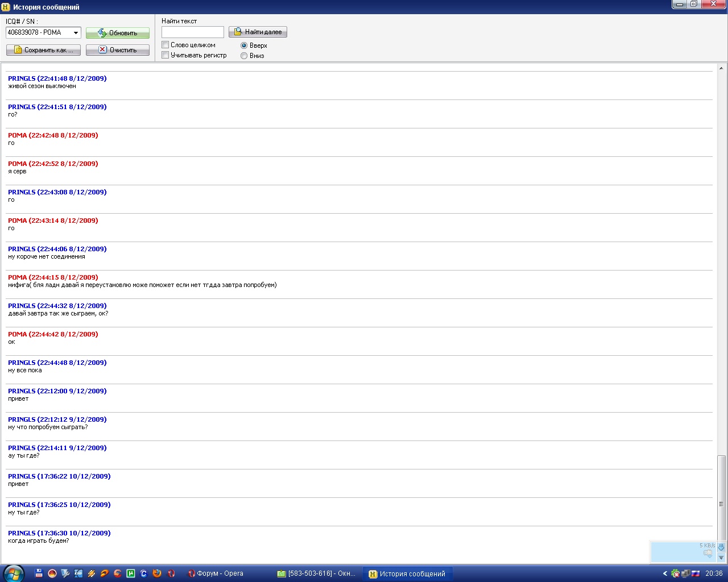
Task: Click floppy disk quick launch icon
Action: click(x=39, y=573)
